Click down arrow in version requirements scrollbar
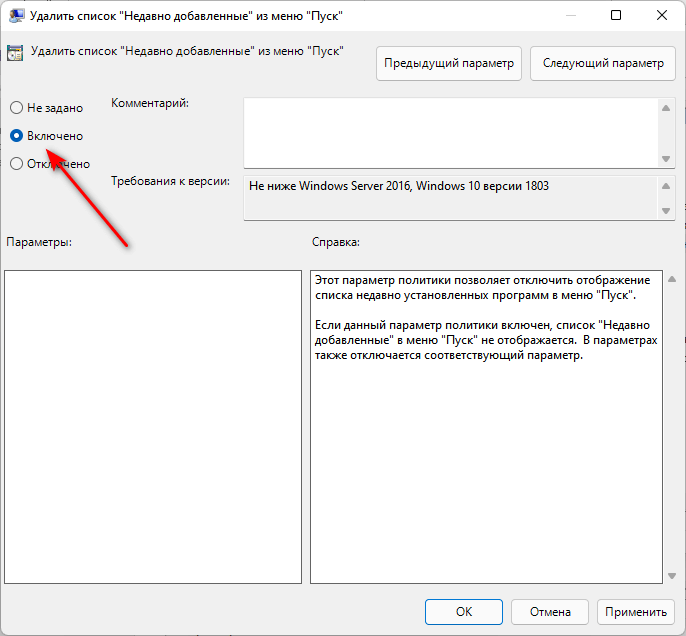Image resolution: width=686 pixels, height=636 pixels. [x=666, y=211]
